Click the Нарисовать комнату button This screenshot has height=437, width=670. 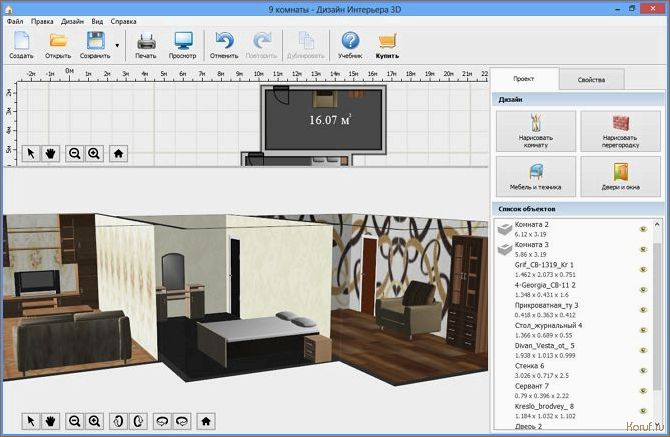[535, 130]
